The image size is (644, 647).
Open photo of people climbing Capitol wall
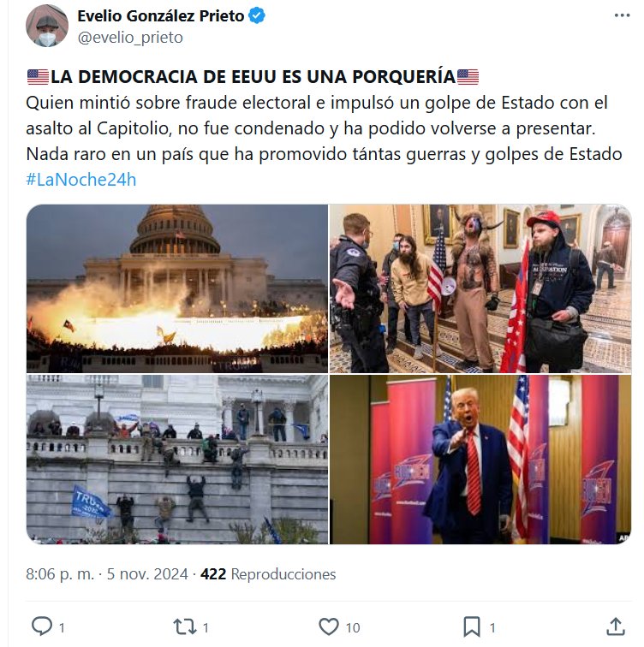tap(177, 460)
